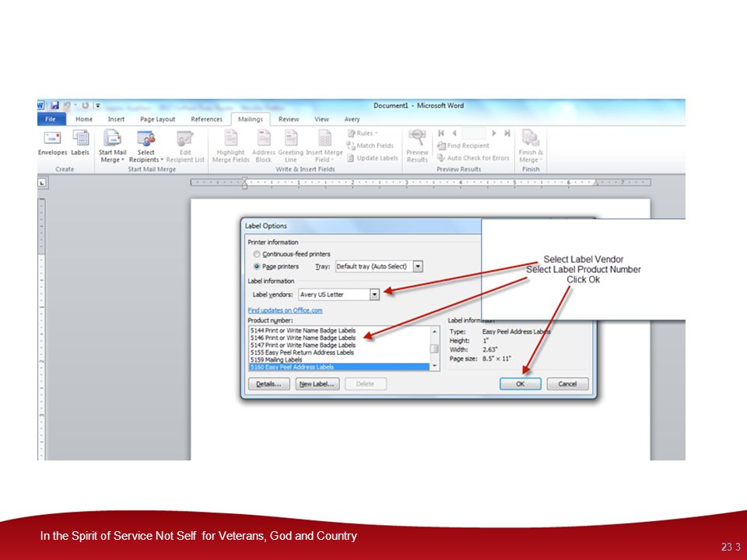Switch to the View tab
This screenshot has height=560, width=747.
coord(321,119)
